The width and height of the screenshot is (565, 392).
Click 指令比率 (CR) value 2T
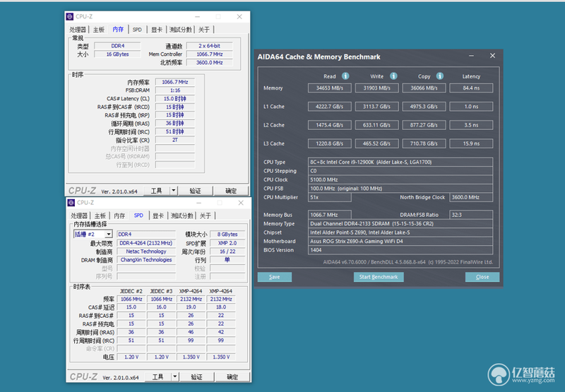(174, 140)
